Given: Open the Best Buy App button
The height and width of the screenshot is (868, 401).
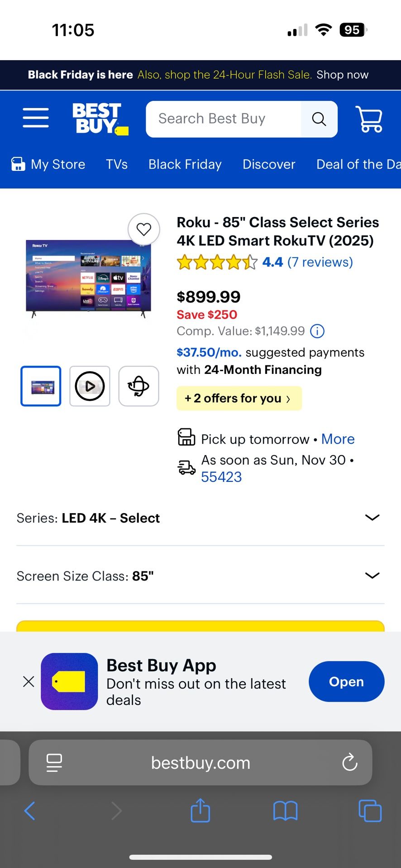Looking at the screenshot, I should (346, 681).
